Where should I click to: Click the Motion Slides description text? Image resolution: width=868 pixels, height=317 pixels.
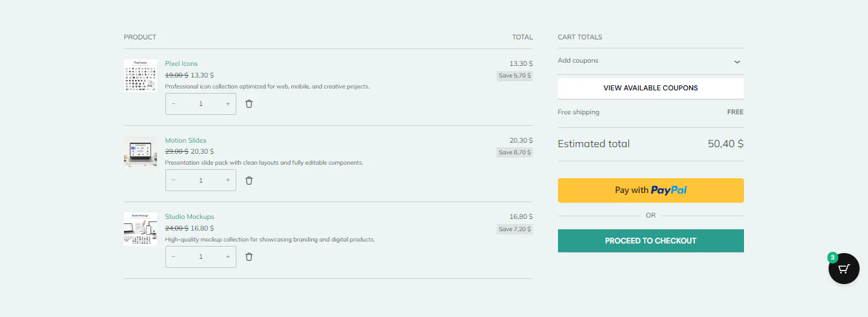click(264, 163)
